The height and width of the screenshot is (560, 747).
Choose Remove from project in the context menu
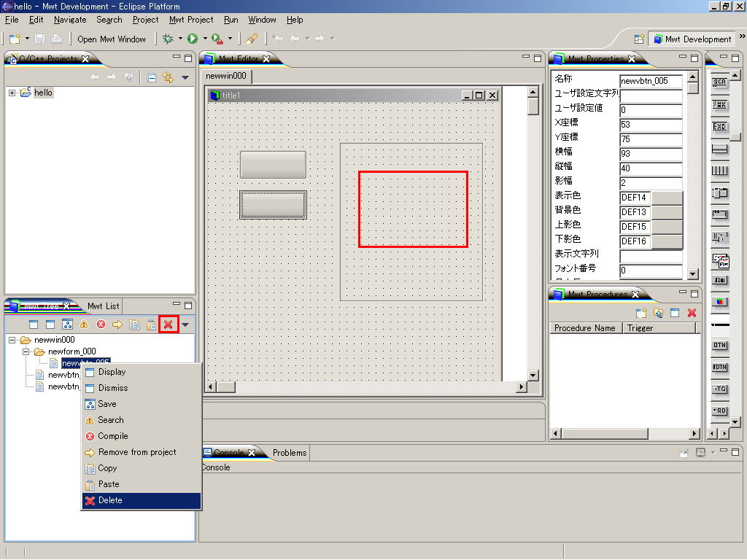click(142, 452)
